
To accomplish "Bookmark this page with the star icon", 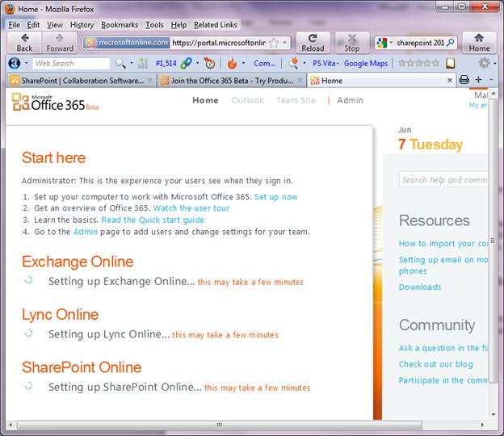I will coord(274,43).
